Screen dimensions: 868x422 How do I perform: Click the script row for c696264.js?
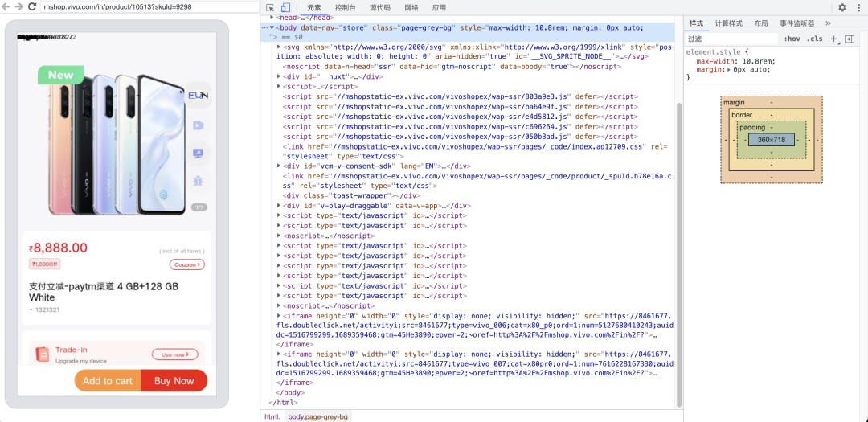[x=460, y=126]
